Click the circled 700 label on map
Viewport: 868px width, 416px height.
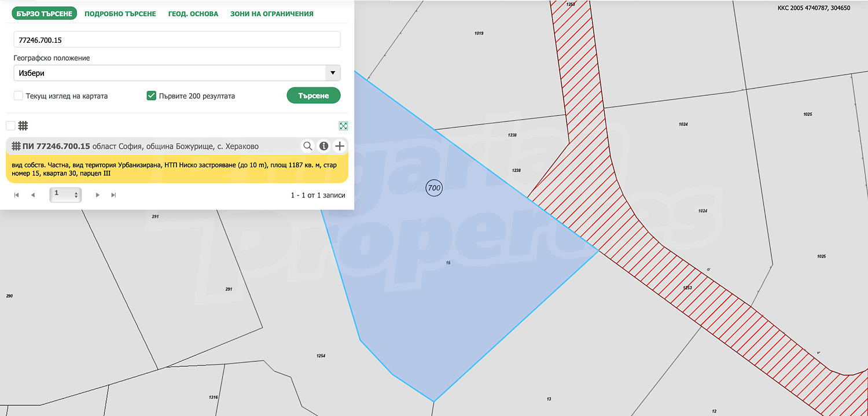pyautogui.click(x=434, y=187)
